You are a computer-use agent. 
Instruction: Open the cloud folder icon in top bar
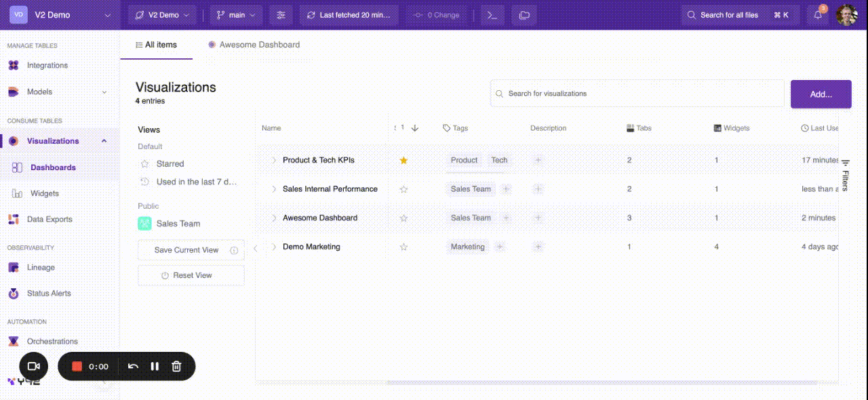(524, 15)
